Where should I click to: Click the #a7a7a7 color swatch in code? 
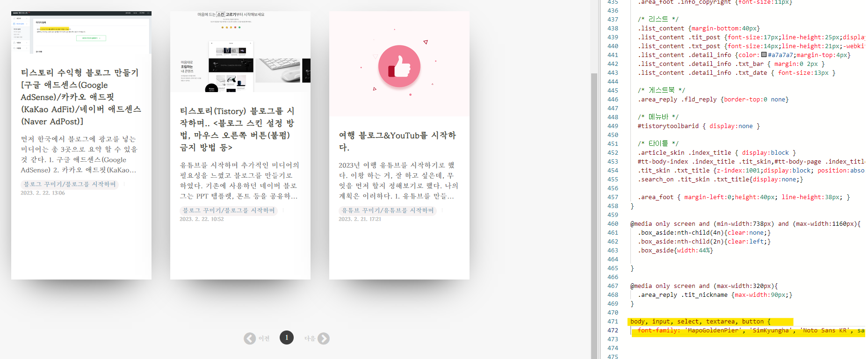point(764,55)
